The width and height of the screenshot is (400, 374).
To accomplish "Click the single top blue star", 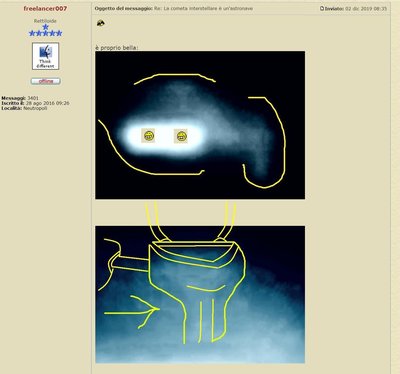I will (x=45, y=27).
